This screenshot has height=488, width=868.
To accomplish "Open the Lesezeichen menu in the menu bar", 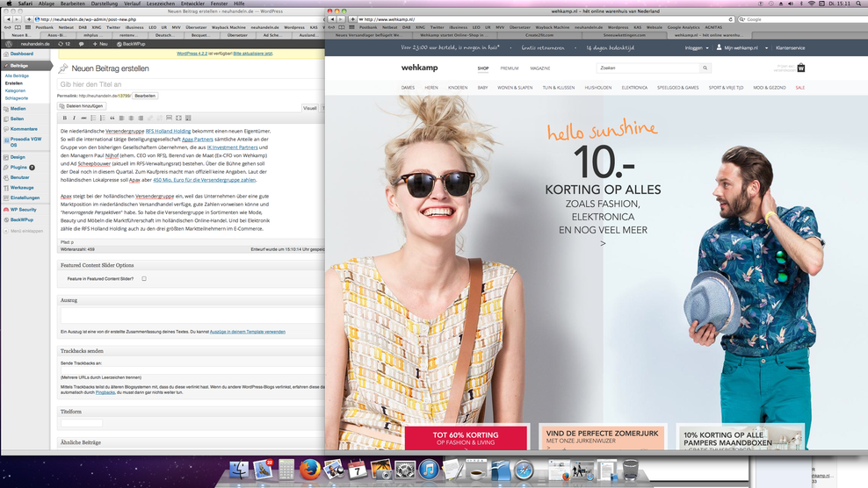I will point(161,4).
